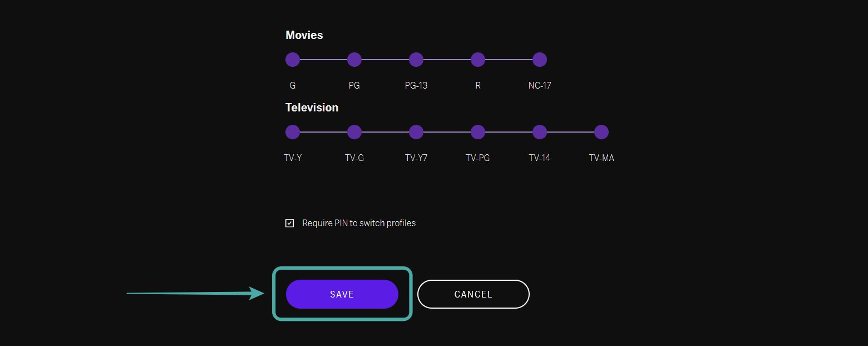This screenshot has height=346, width=868.
Task: Click the 'PG-13' text label under Movies
Action: [416, 86]
